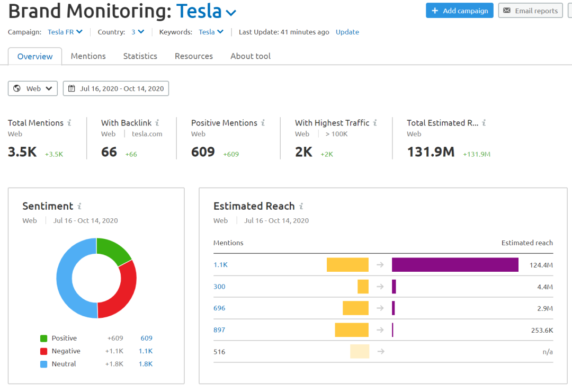The height and width of the screenshot is (392, 572).
Task: Click info icon beside Estimated Reach heading
Action: [x=301, y=207]
